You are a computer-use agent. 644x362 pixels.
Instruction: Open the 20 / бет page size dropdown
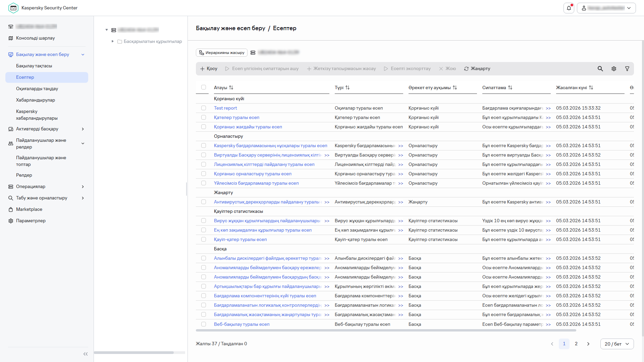(616, 344)
